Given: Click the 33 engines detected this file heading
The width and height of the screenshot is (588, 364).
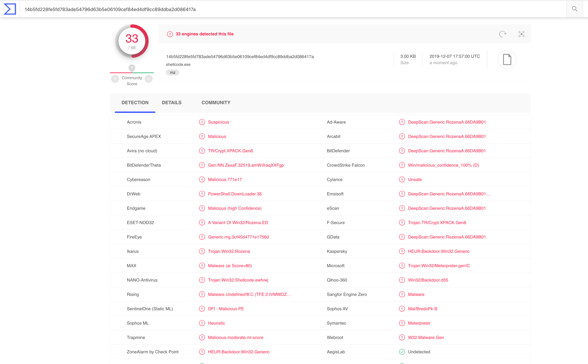Looking at the screenshot, I should tap(205, 34).
